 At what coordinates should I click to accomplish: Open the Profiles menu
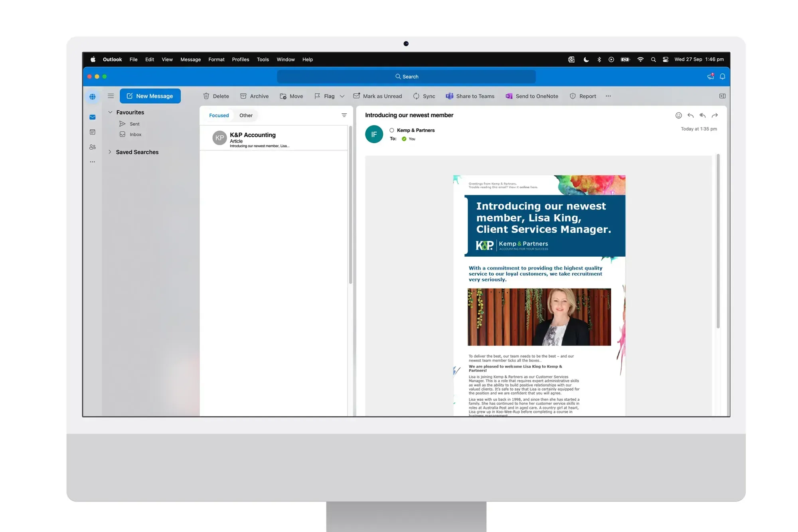[241, 59]
